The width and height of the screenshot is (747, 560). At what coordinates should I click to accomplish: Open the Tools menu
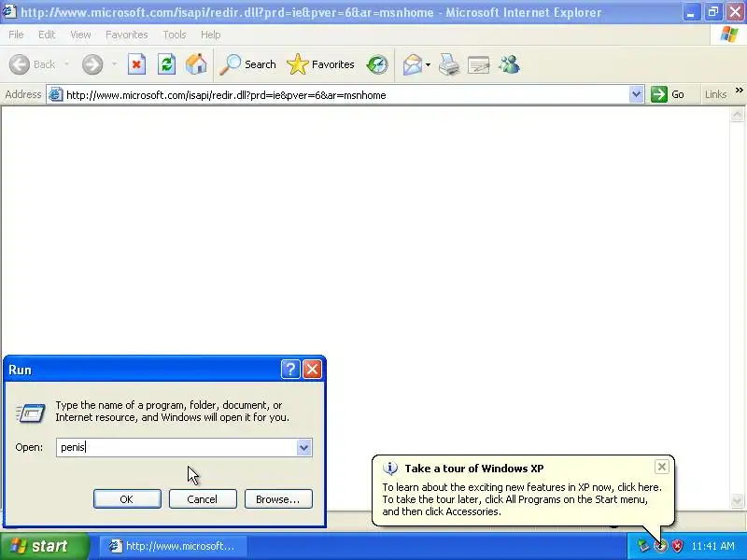pyautogui.click(x=175, y=35)
